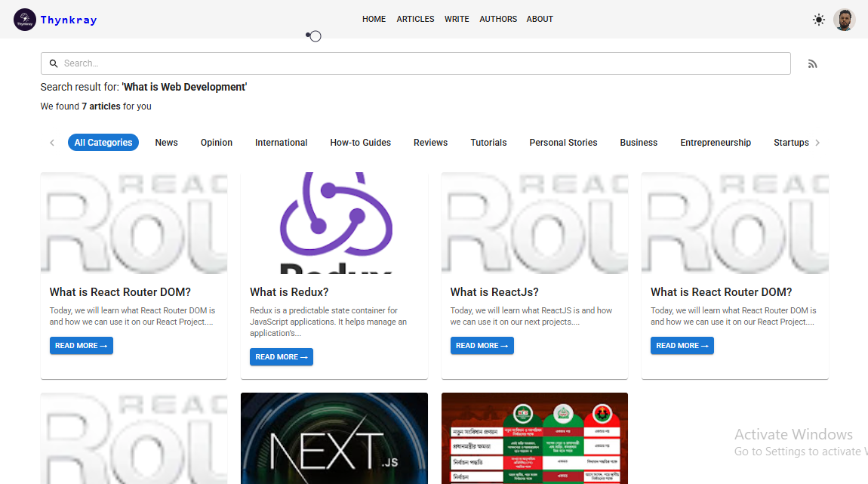Select the All Categories filter

[103, 142]
